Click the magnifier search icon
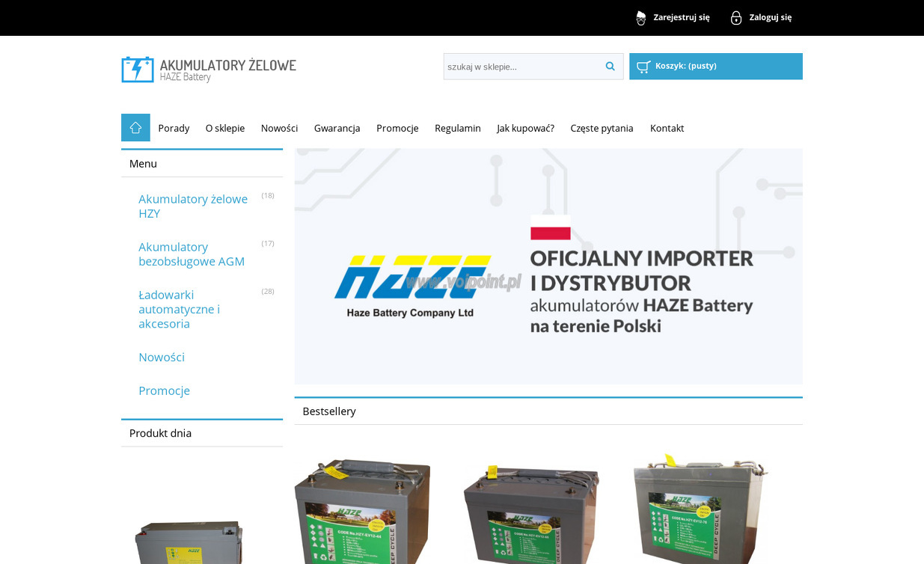Viewport: 924px width, 564px height. pyautogui.click(x=611, y=67)
